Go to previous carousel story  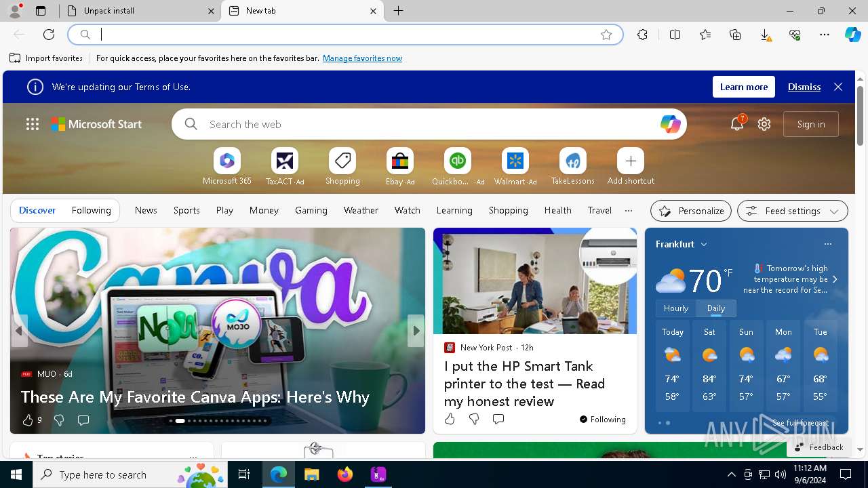click(x=19, y=331)
